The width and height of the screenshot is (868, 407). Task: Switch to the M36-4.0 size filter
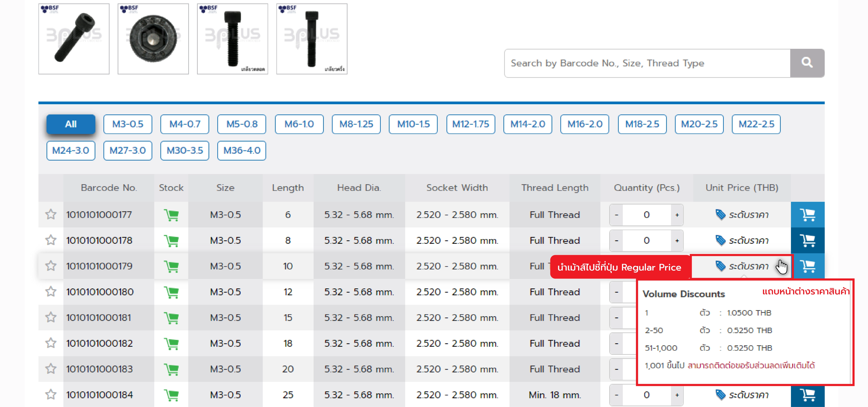pos(242,150)
